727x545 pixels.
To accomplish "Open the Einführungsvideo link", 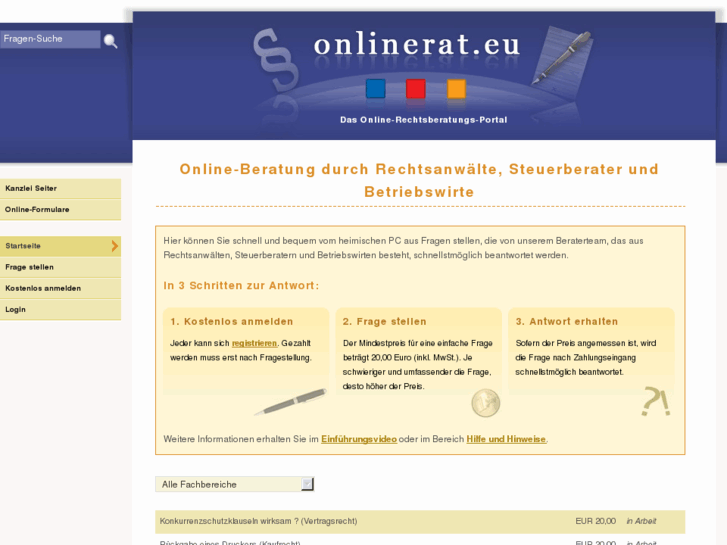I will coord(359,439).
